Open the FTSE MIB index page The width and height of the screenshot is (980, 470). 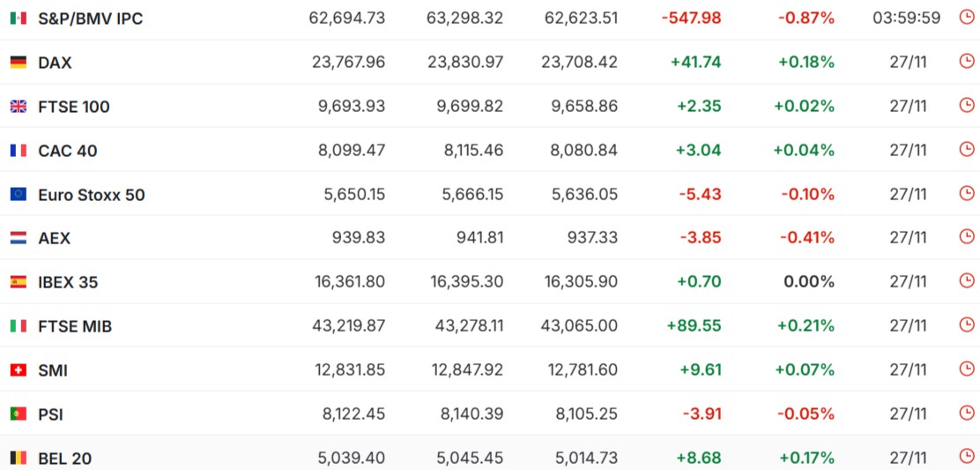[x=75, y=326]
